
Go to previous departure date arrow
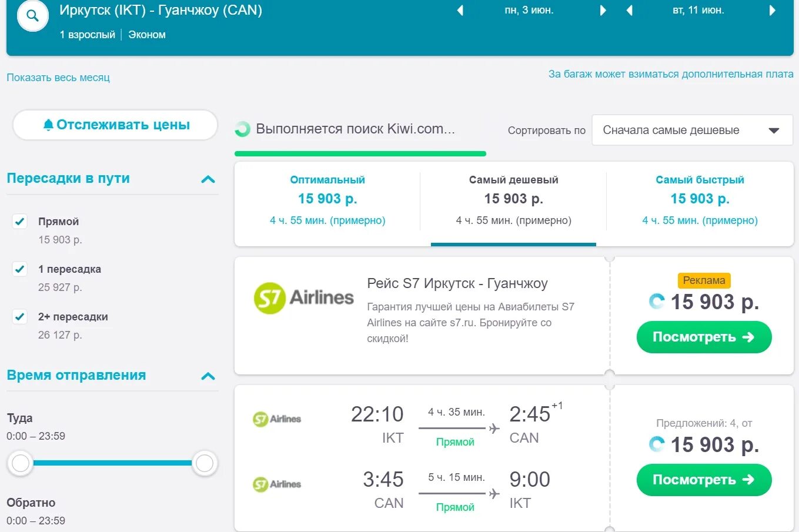[460, 11]
